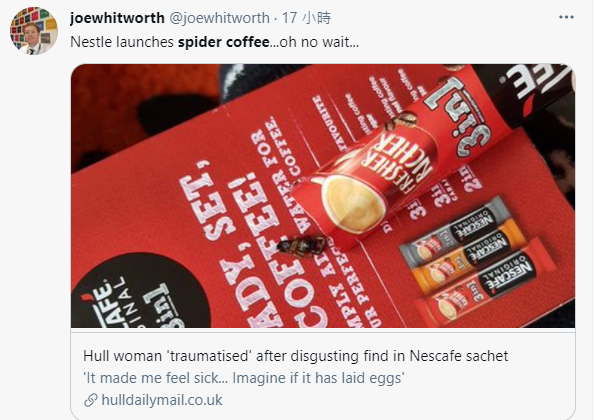Click the display name joewhitworth
The height and width of the screenshot is (420, 595).
coord(117,18)
